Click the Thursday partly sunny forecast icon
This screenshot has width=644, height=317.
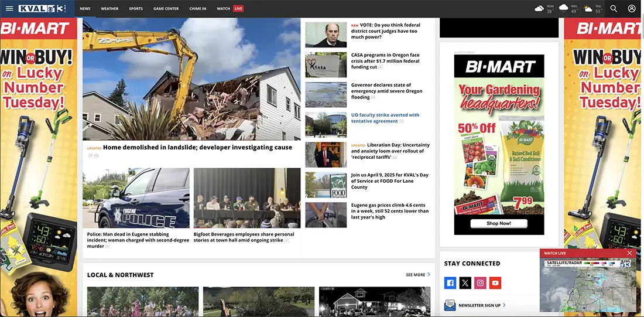[x=588, y=9]
